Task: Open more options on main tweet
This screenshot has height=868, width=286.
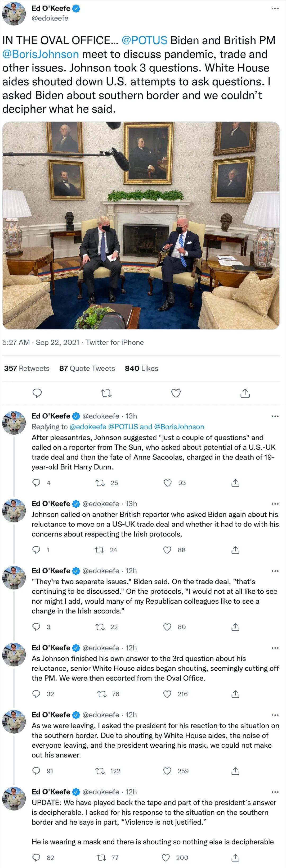Action: point(275,8)
